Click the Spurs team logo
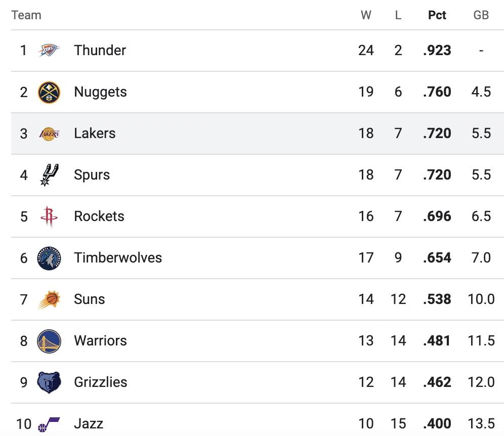This screenshot has height=436, width=504. pos(49,175)
